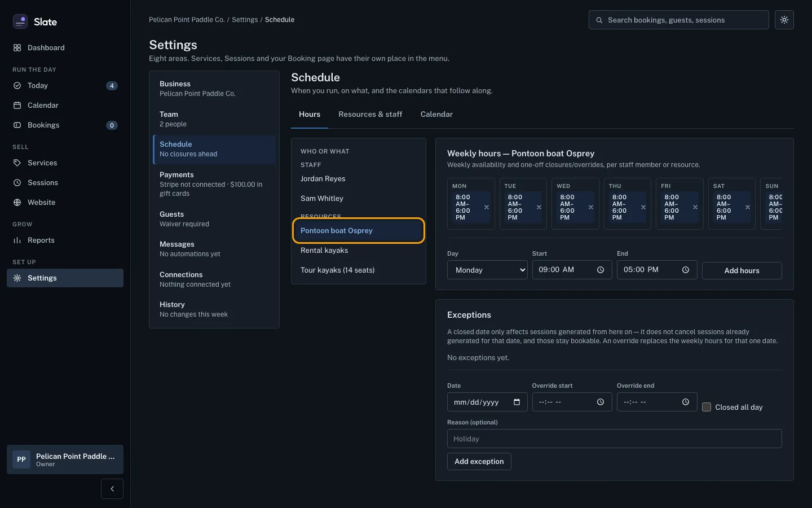The image size is (812, 508).
Task: Collapse the sidebar with chevron button
Action: point(112,489)
